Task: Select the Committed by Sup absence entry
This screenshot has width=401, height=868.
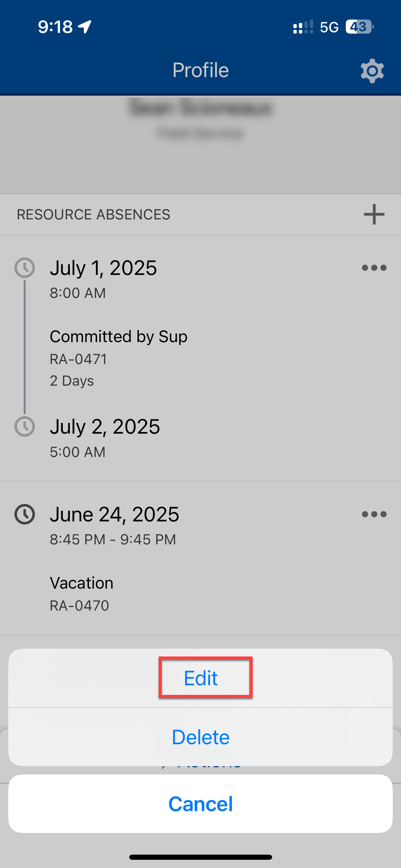Action: click(119, 337)
